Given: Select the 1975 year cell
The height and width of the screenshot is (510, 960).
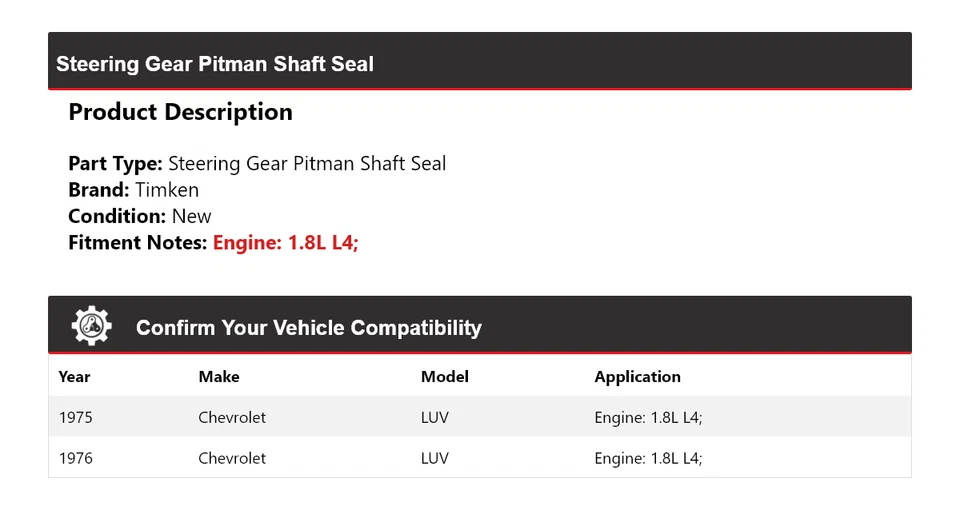Looking at the screenshot, I should coord(75,417).
